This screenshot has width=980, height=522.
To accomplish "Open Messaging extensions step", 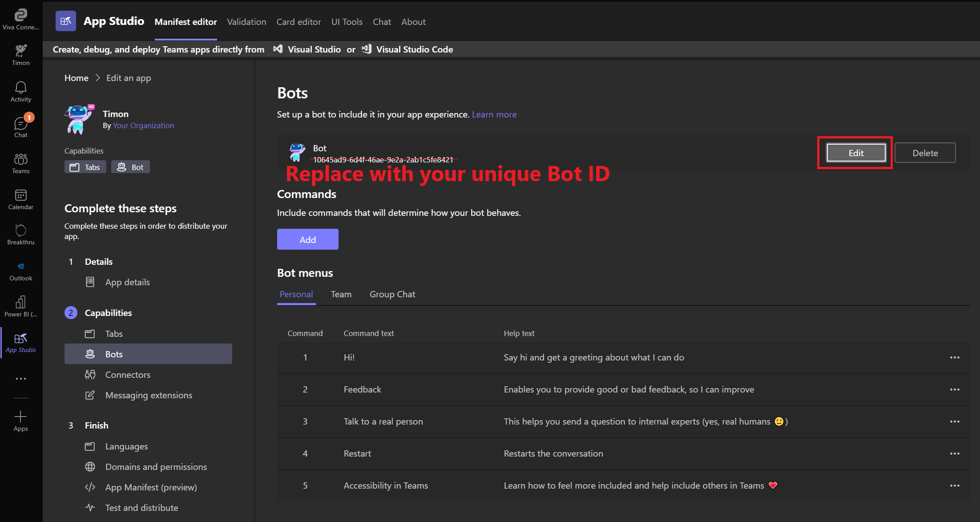I will [x=149, y=395].
